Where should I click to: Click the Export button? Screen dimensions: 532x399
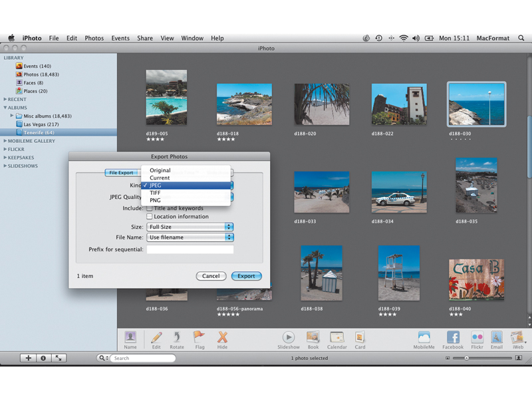pyautogui.click(x=246, y=276)
